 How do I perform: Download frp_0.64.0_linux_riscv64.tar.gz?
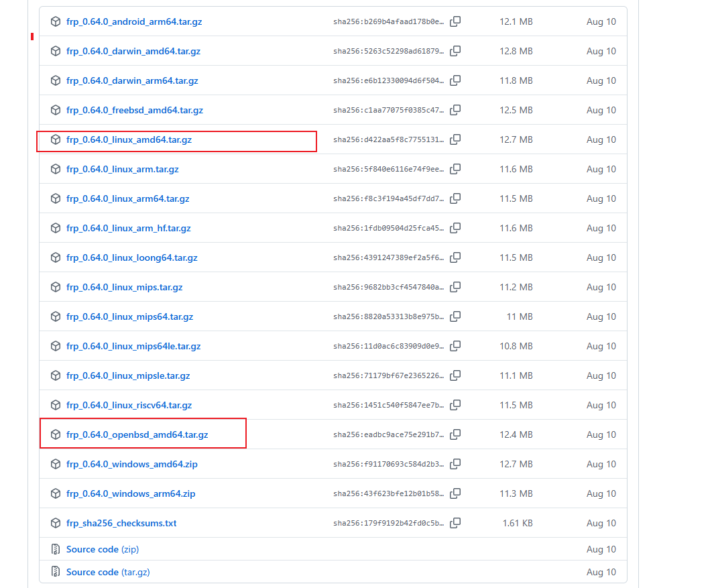[x=129, y=405]
